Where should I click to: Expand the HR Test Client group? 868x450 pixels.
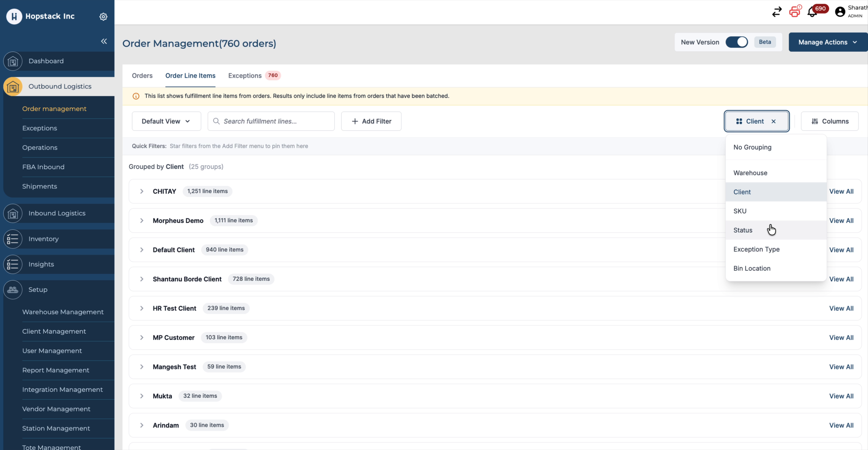click(x=142, y=308)
